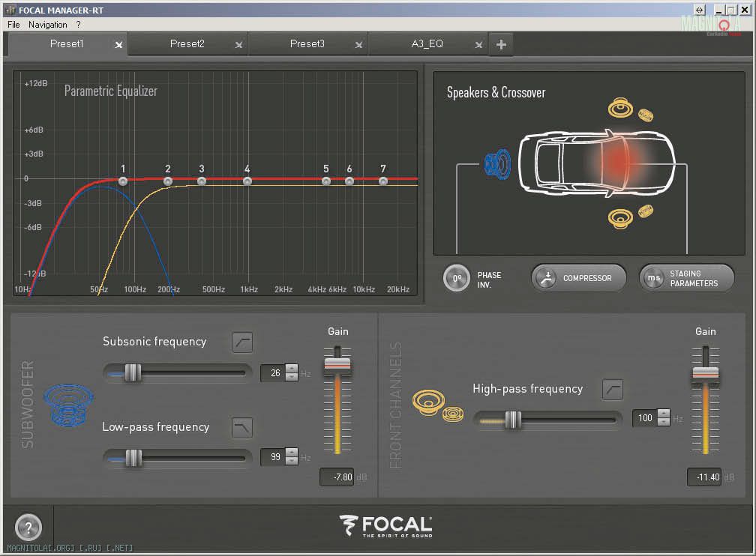The height and width of the screenshot is (556, 756).
Task: Click the low-pass frequency slider handle
Action: 133,458
